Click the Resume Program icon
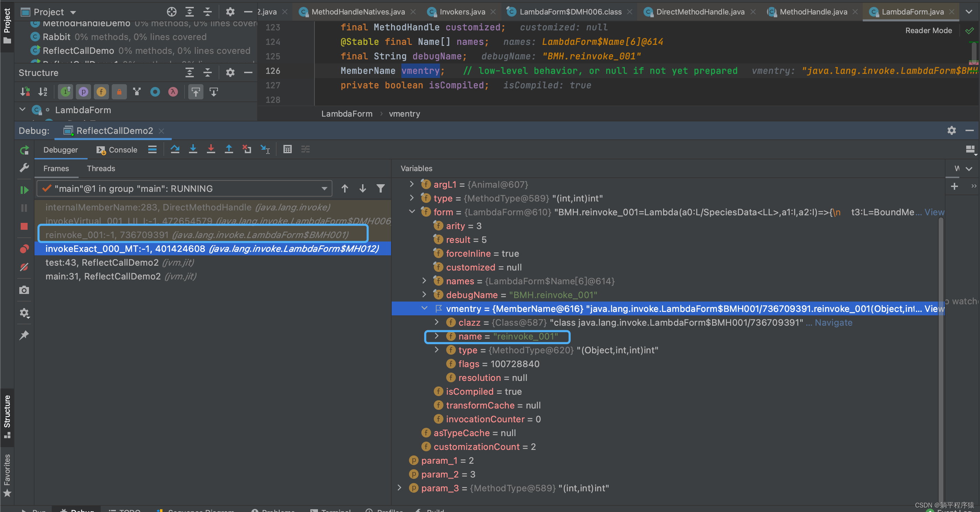Screen dimensions: 980x512 (x=23, y=189)
